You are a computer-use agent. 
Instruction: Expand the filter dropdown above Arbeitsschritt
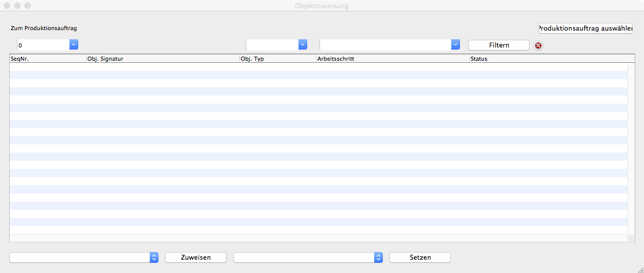pos(455,45)
